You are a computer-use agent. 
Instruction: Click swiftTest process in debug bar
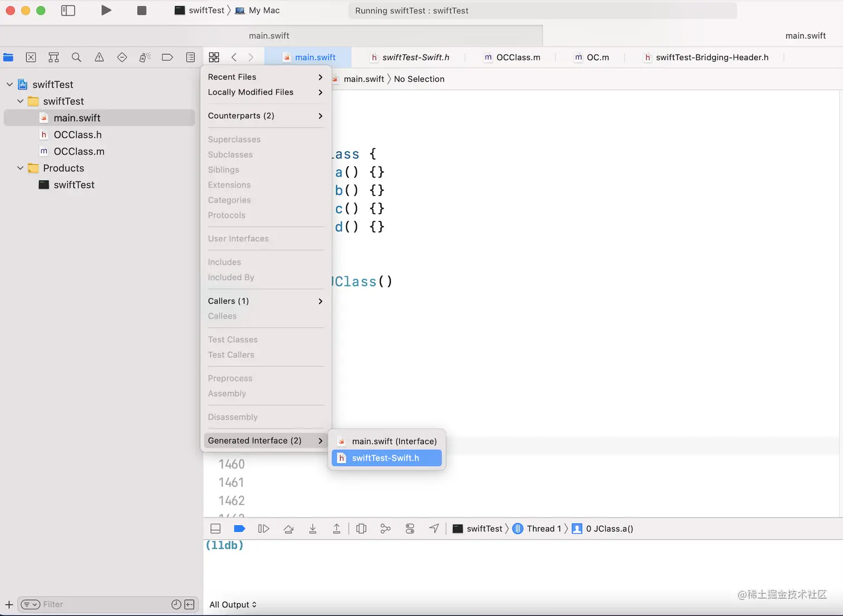(x=477, y=528)
